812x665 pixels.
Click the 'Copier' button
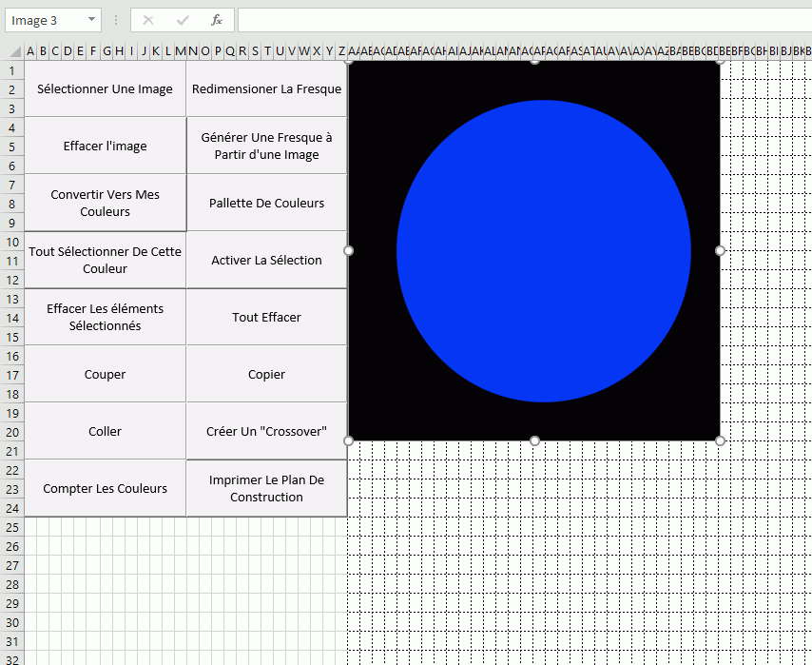point(266,374)
